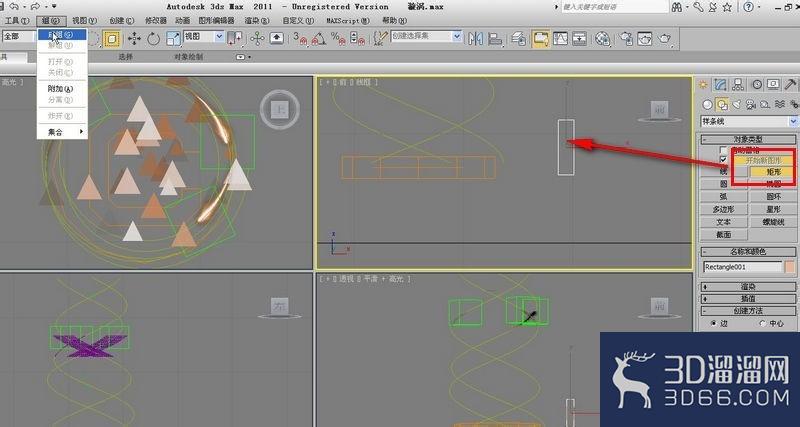Toggle keyboard shortcut override icon
Viewport: 800px width, 427px height.
(277, 38)
